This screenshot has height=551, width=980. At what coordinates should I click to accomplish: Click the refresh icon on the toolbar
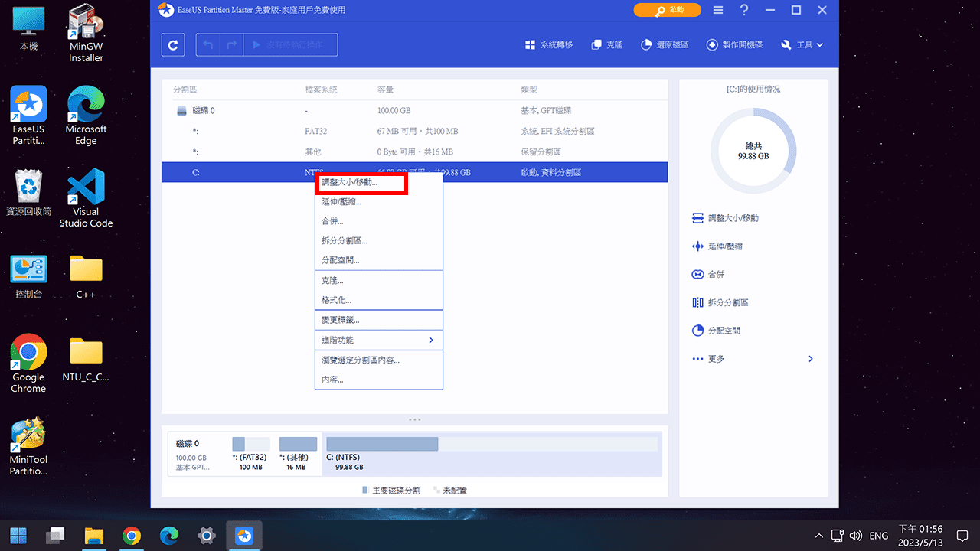172,44
